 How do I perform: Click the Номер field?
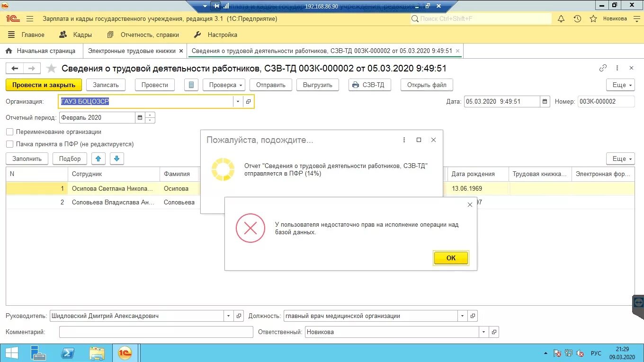click(606, 101)
